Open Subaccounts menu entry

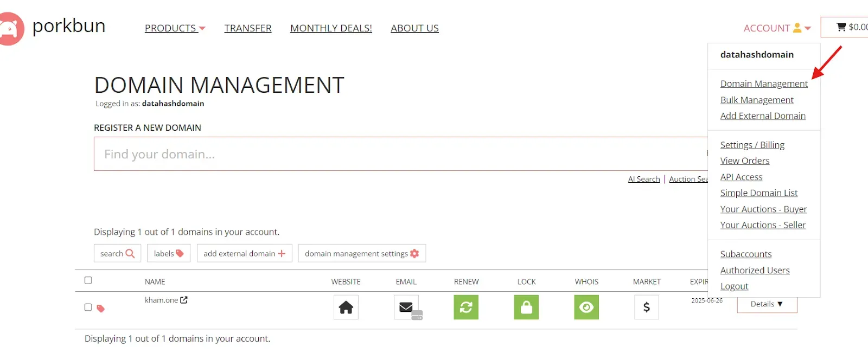point(746,254)
